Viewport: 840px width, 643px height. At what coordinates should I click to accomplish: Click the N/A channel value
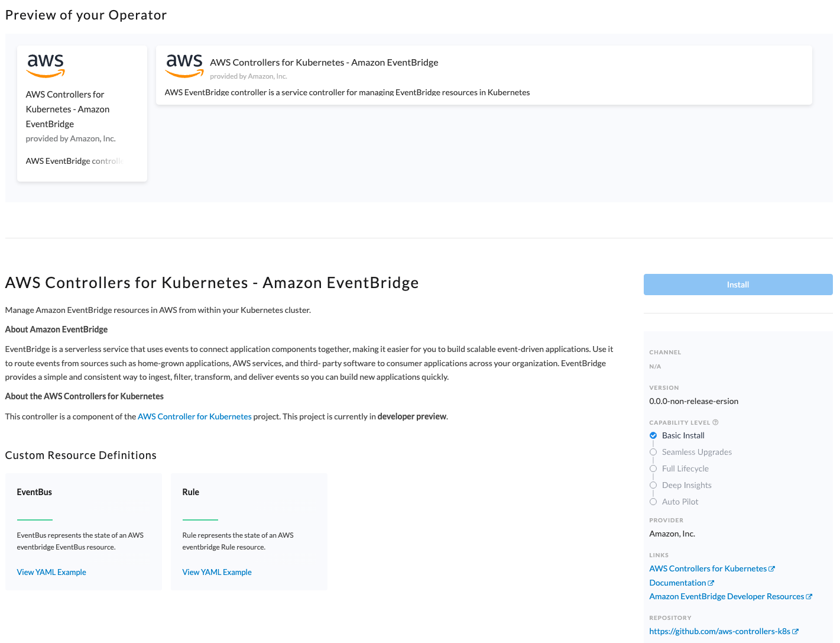coord(655,367)
